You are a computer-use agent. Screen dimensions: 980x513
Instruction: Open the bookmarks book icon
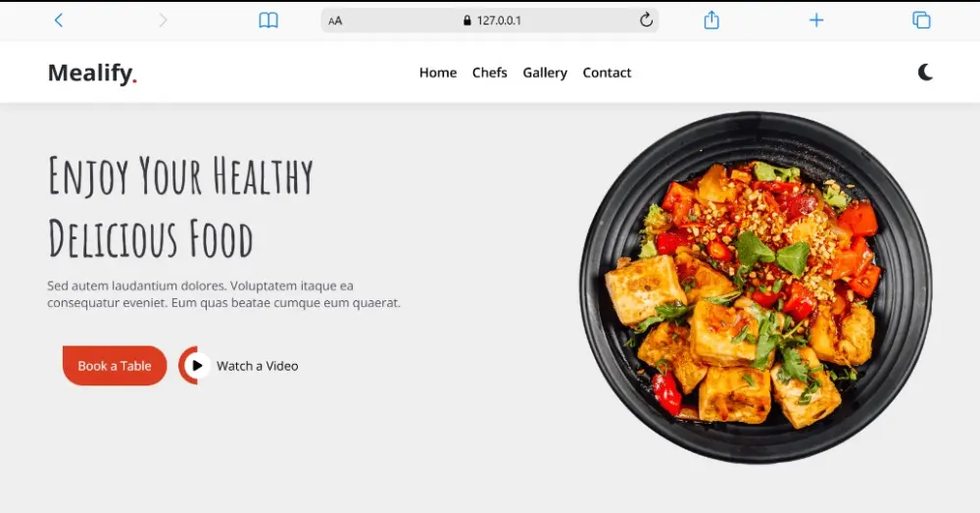tap(269, 21)
